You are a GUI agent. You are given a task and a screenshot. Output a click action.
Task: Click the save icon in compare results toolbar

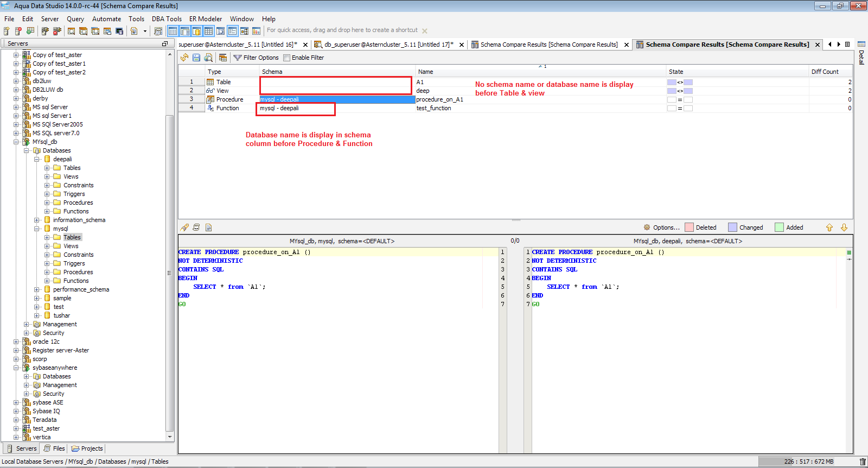point(196,58)
